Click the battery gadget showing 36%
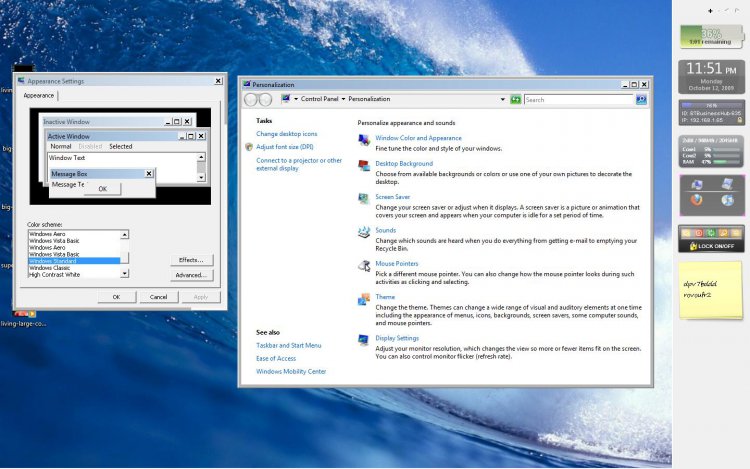The height and width of the screenshot is (469, 750). [x=711, y=36]
